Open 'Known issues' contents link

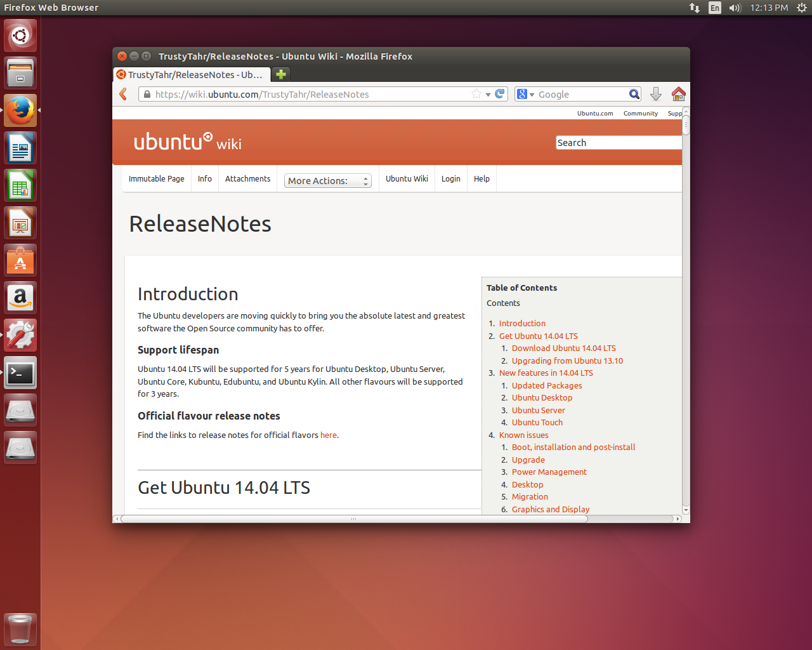point(523,435)
